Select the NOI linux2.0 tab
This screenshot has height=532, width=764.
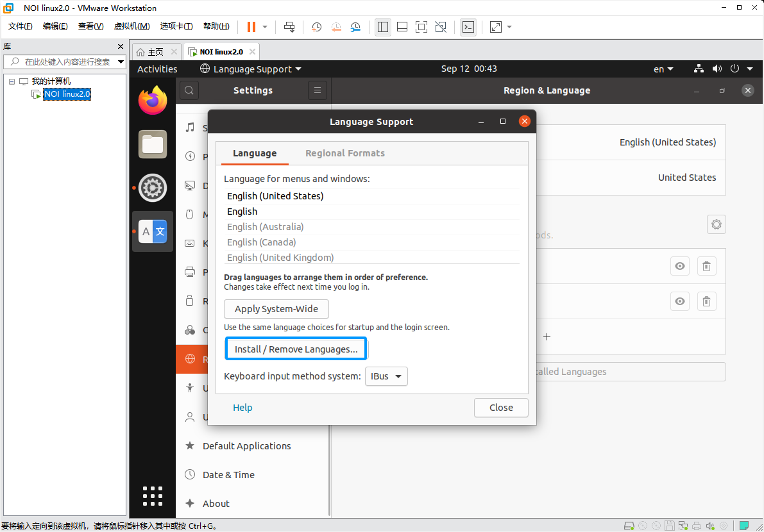point(221,51)
